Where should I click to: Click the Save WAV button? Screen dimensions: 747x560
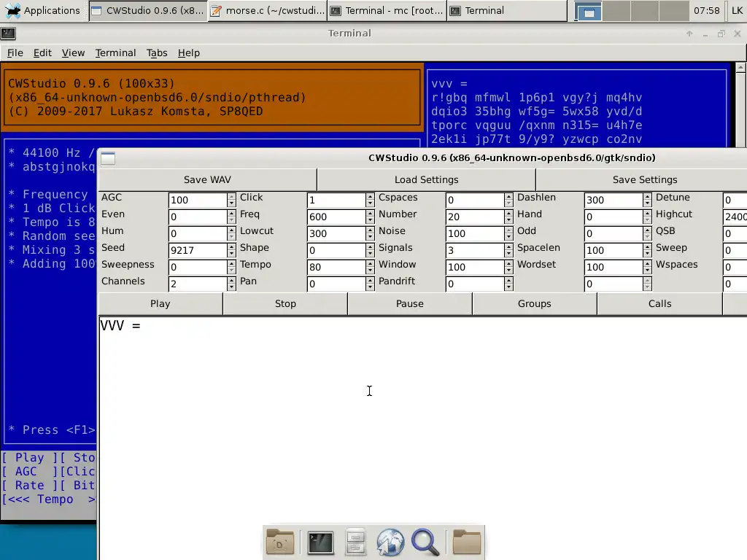(207, 179)
